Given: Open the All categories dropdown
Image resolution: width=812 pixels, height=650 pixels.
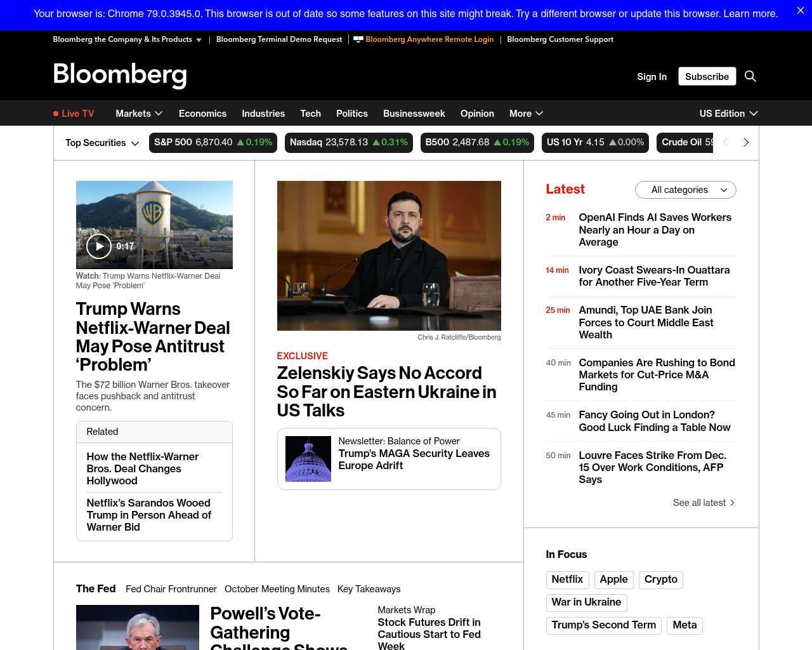Looking at the screenshot, I should [x=685, y=190].
